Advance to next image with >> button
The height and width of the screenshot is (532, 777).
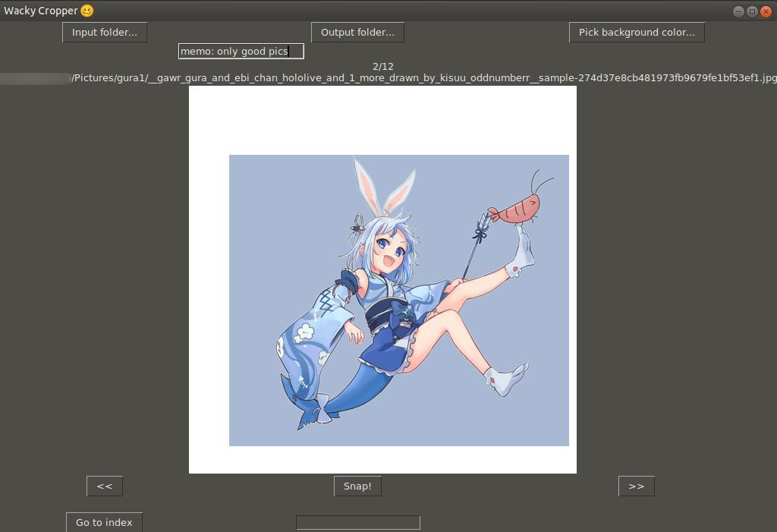tap(637, 486)
